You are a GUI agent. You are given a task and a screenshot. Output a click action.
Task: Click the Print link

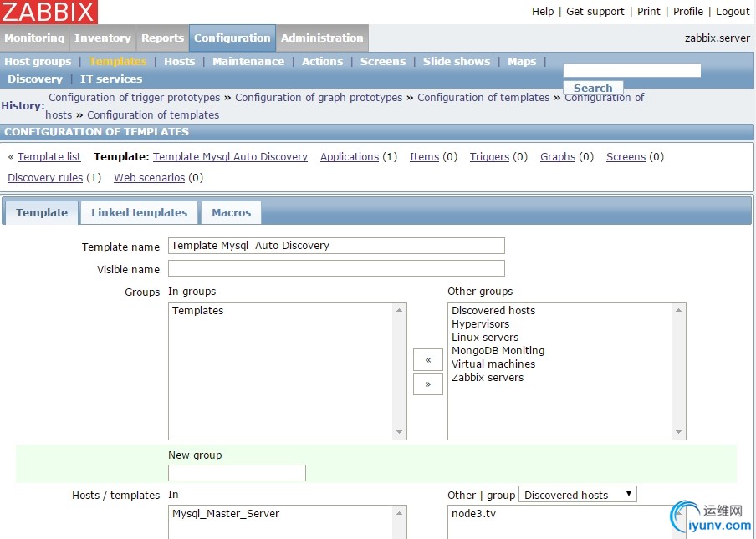pos(648,12)
